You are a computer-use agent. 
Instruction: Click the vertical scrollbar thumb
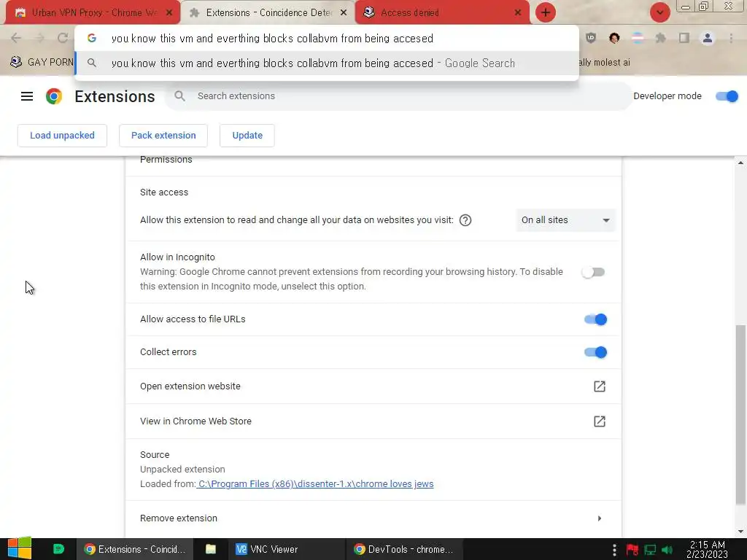(740, 415)
